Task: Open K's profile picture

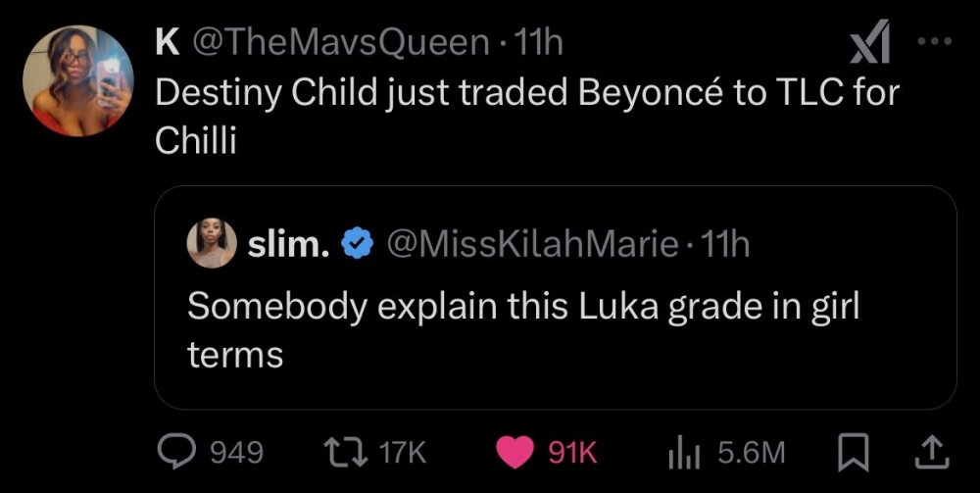Action: [x=77, y=80]
